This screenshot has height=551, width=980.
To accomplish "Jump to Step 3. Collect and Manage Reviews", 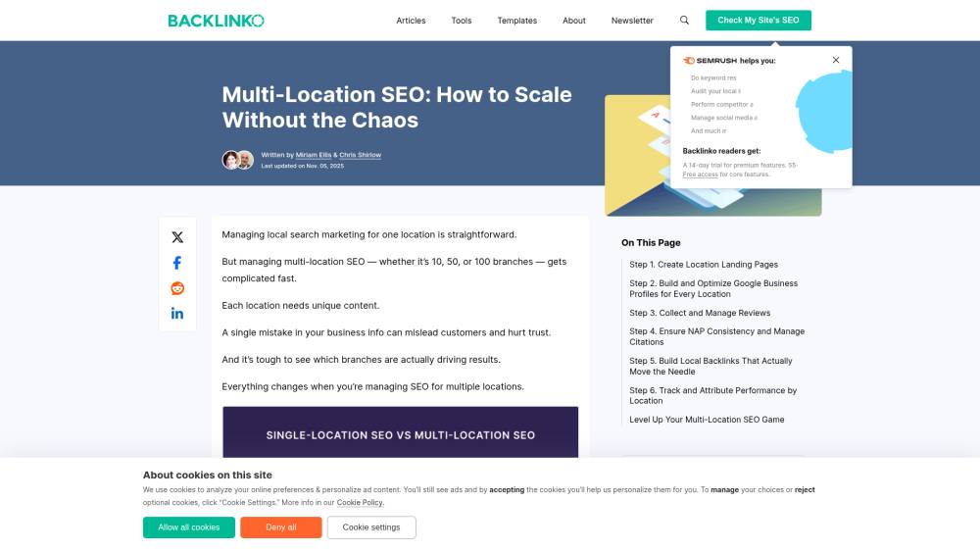I will (x=700, y=313).
